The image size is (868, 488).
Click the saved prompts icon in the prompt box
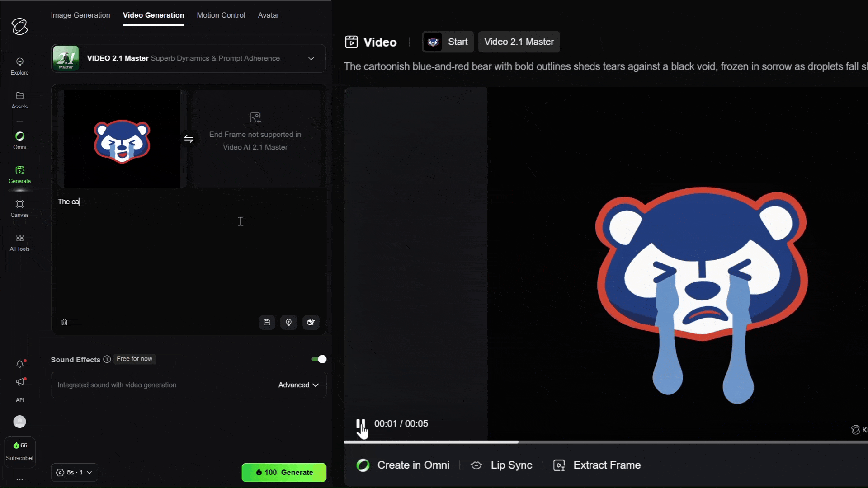pos(267,322)
